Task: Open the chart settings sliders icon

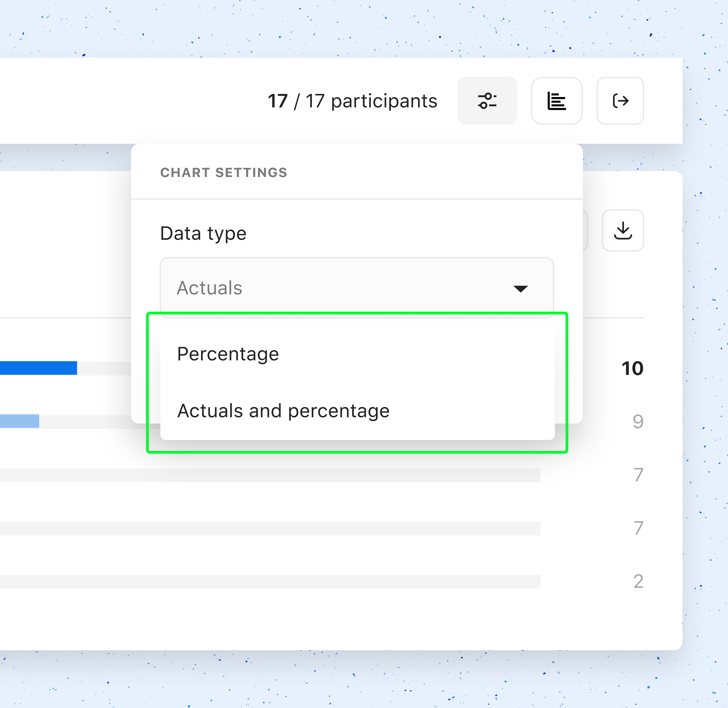Action: point(487,101)
